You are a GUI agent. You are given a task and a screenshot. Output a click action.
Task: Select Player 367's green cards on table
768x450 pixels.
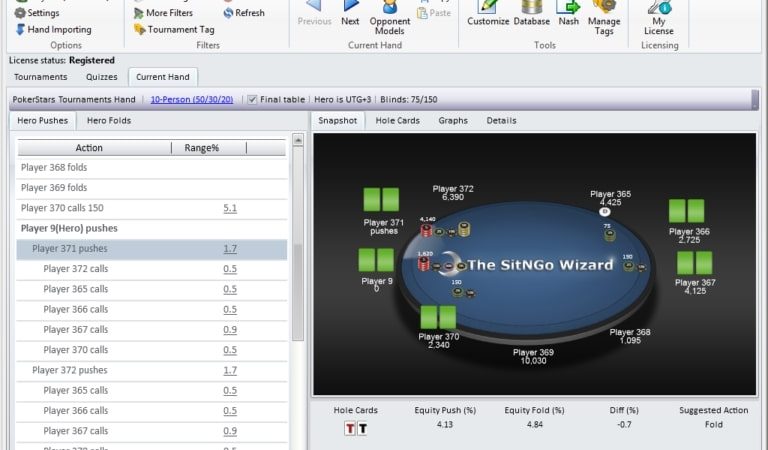tap(695, 262)
